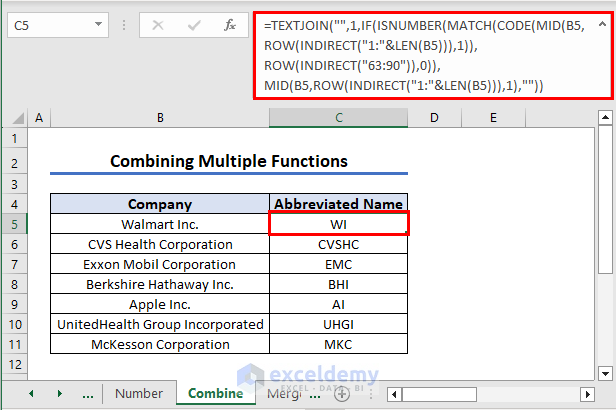Select the UHGI abbreviation cell

pyautogui.click(x=339, y=324)
